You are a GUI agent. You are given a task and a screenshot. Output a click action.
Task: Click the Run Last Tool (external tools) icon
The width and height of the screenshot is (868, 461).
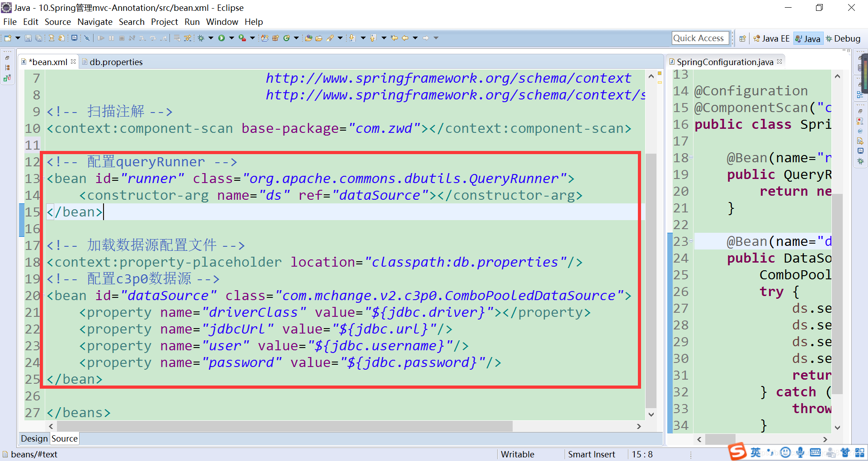coord(242,38)
